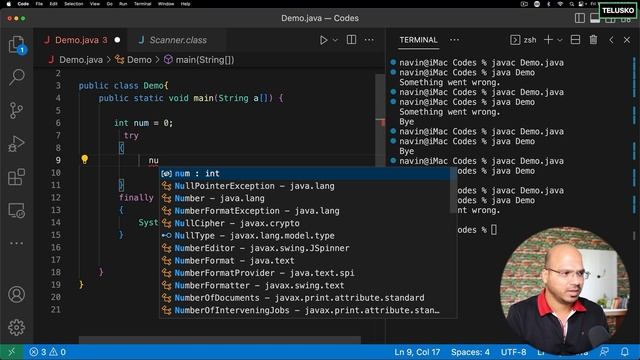Image resolution: width=640 pixels, height=360 pixels.
Task: Click Demo.java in the breadcrumb
Action: tap(81, 60)
